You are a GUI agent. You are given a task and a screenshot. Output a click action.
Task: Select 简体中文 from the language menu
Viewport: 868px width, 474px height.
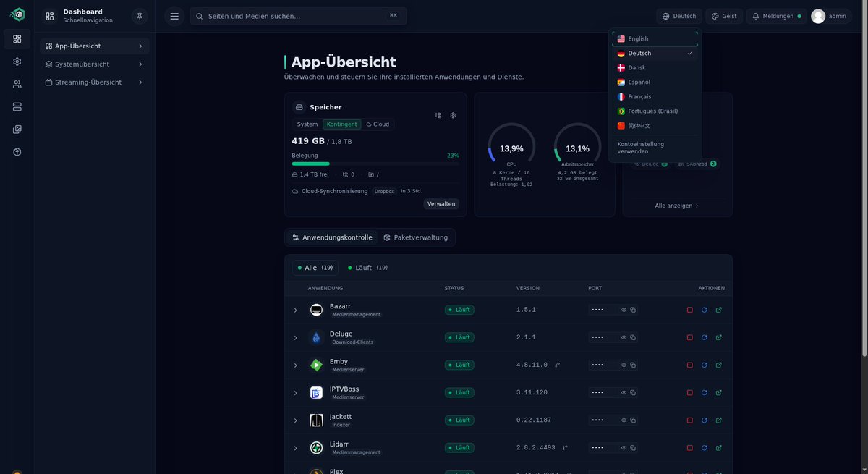pos(655,126)
